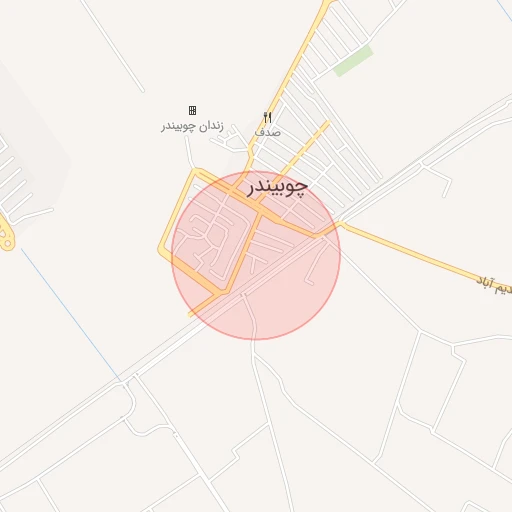Image resolution: width=512 pixels, height=512 pixels.
Task: Select the زندان چوبیندر place label
Action: [x=192, y=127]
